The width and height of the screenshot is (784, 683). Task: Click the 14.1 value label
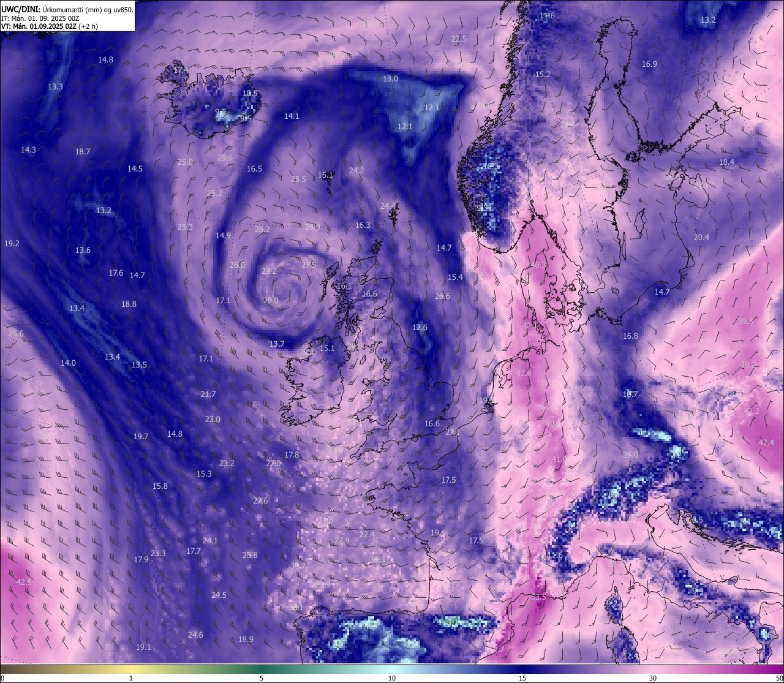pos(292,116)
